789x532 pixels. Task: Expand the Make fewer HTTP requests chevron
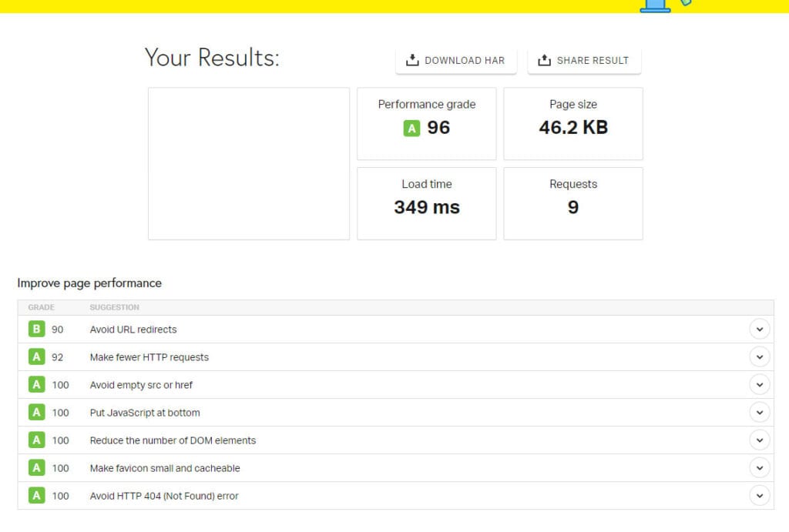(759, 357)
